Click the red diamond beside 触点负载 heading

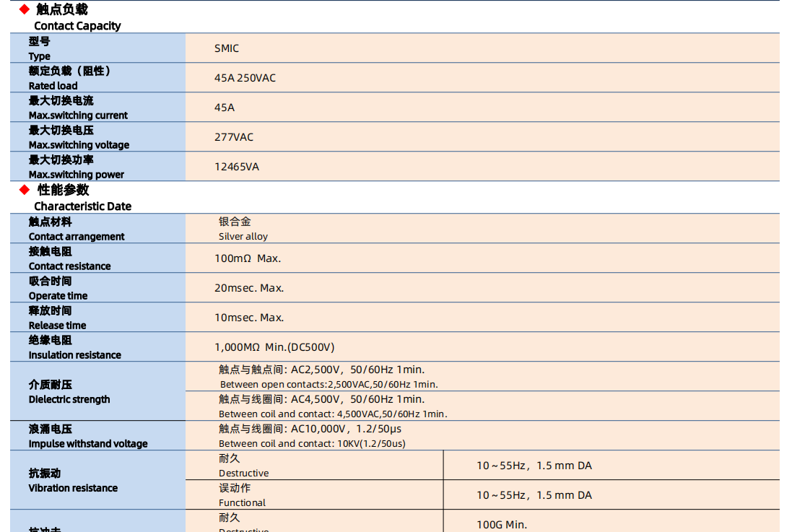(25, 9)
